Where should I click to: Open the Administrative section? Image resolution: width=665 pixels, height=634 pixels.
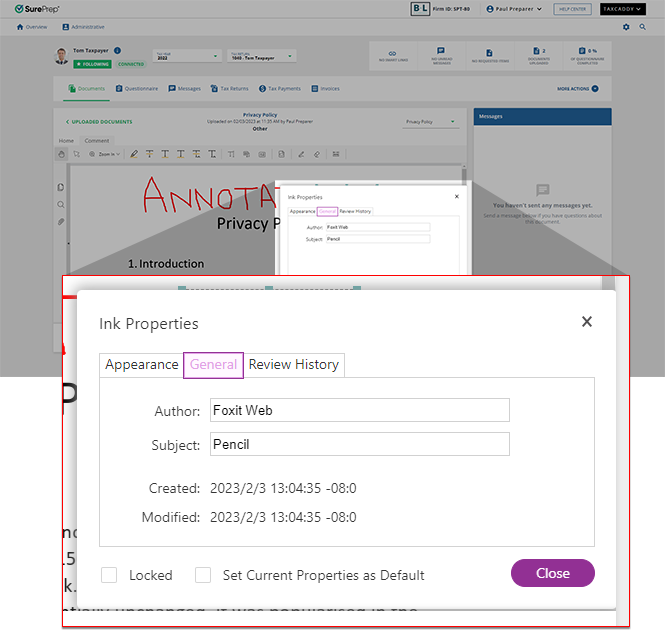pos(83,27)
